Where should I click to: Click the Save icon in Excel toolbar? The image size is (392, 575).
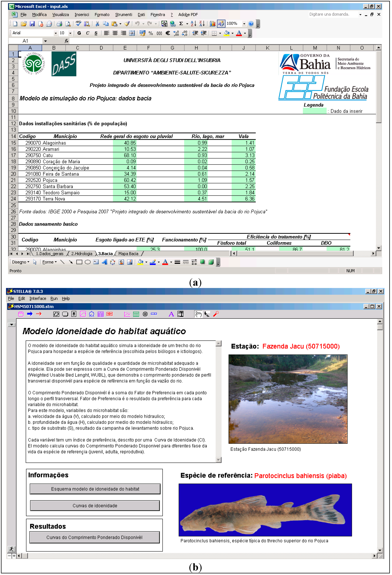32,24
